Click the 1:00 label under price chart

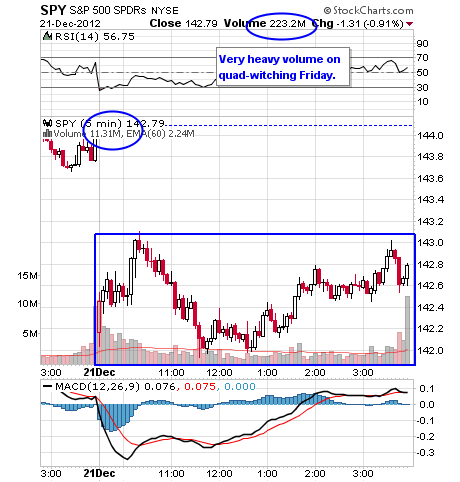[x=267, y=372]
